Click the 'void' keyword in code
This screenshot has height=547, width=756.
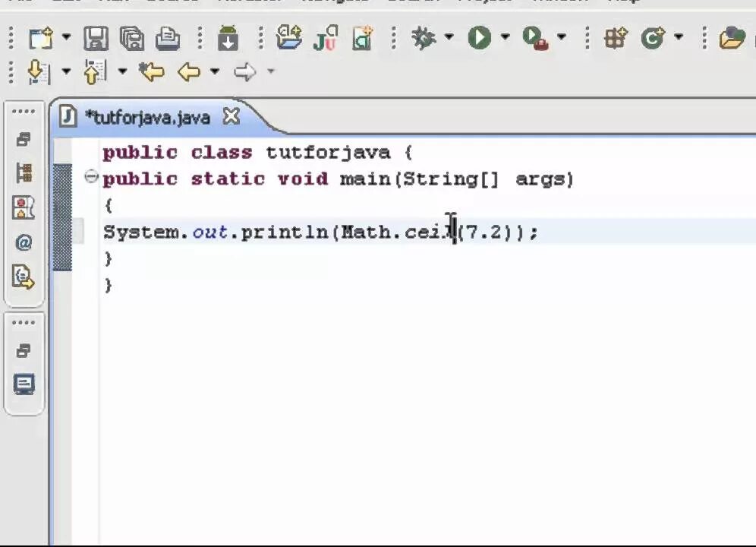pos(303,179)
